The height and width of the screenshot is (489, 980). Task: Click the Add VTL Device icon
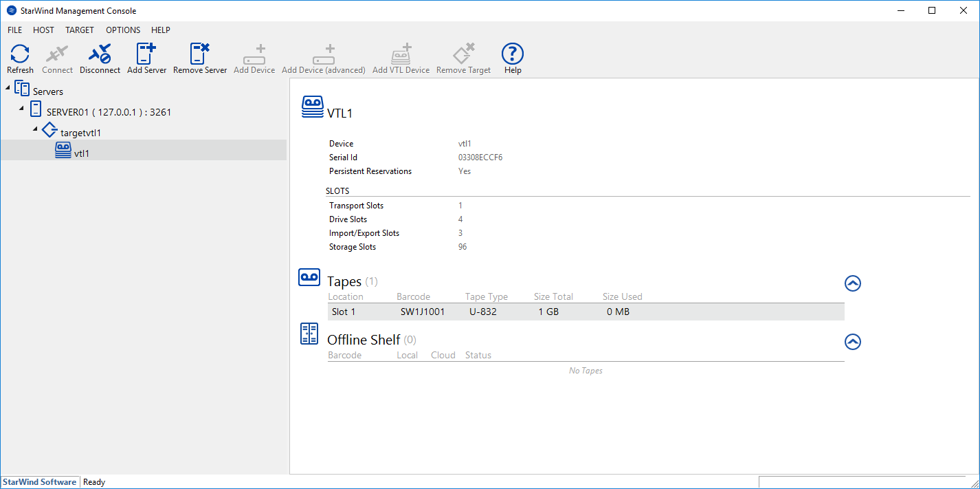(401, 54)
